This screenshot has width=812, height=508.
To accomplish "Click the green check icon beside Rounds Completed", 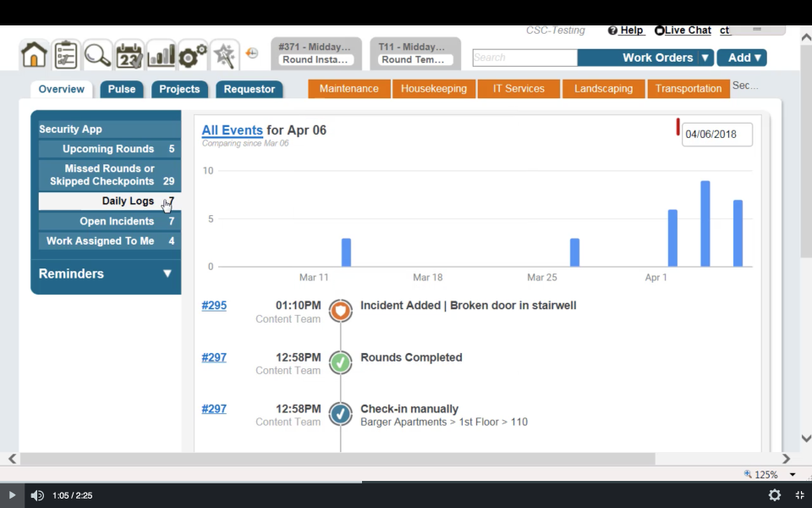I will (340, 363).
